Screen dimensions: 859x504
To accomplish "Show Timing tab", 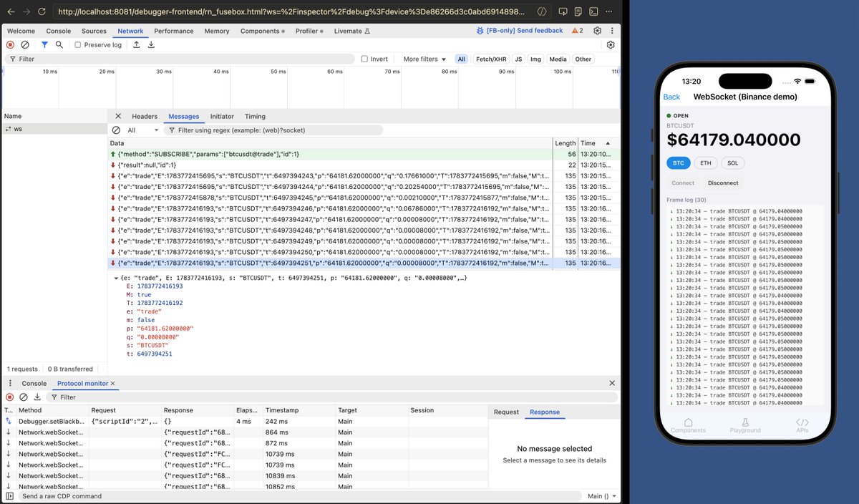I will pos(255,116).
